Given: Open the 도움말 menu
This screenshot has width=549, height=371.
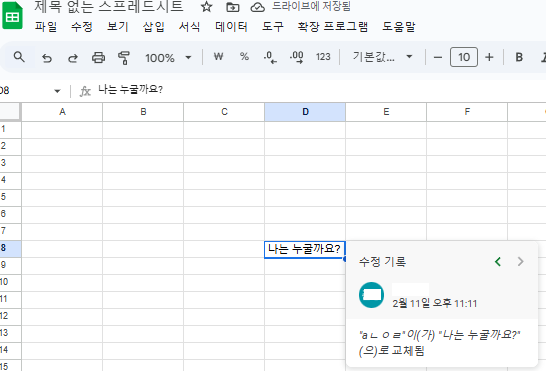Looking at the screenshot, I should pos(398,27).
